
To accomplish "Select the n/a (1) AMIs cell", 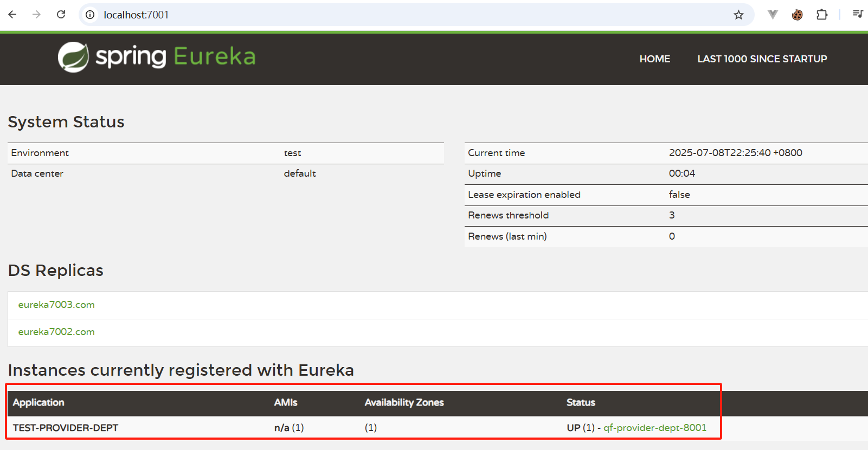I will tap(289, 428).
